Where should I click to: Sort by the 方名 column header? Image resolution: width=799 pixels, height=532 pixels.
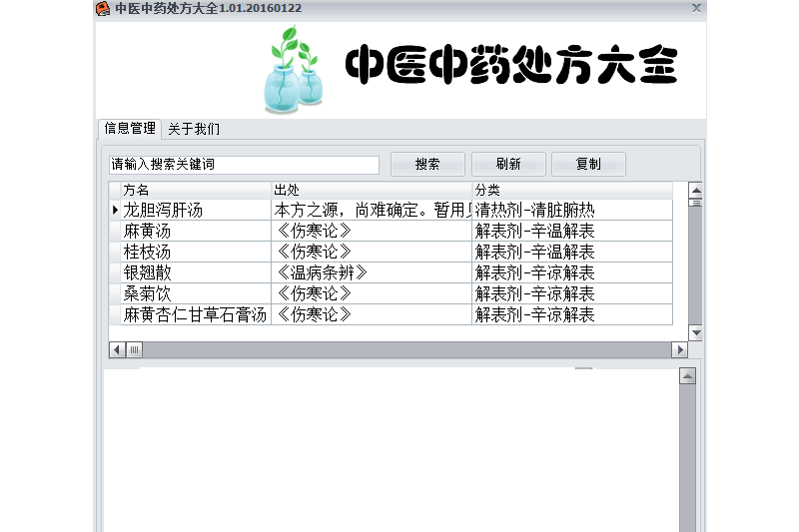196,190
